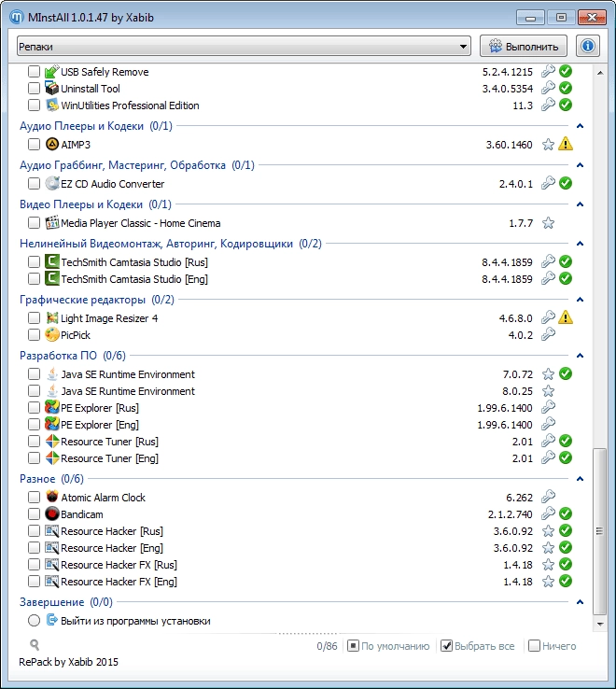
Task: Click the Resource Hacker [Rus] icon
Action: point(52,531)
